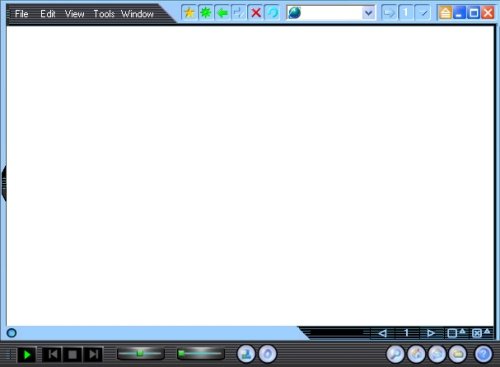Click the checkmark button in top toolbar
This screenshot has width=500, height=367.
coord(423,13)
